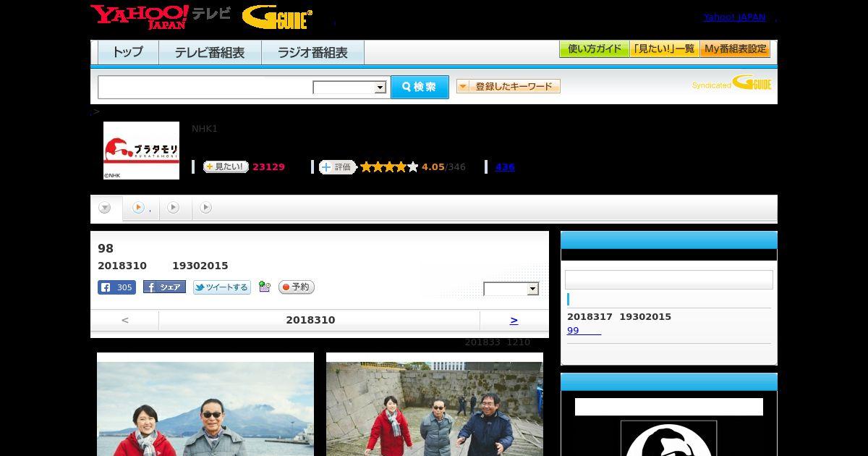Viewport: 868px width, 456px height.
Task: Open the 「見たい!」一覧 button
Action: [x=665, y=49]
